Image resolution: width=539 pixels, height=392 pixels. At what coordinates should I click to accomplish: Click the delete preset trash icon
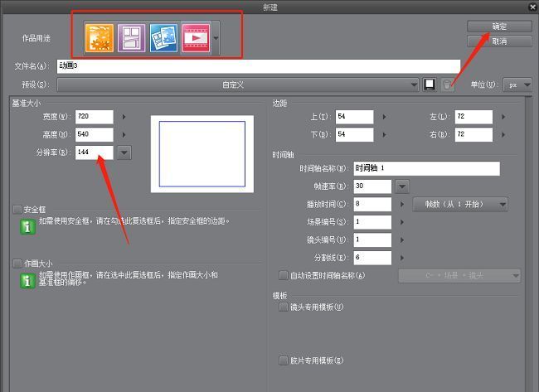click(448, 85)
